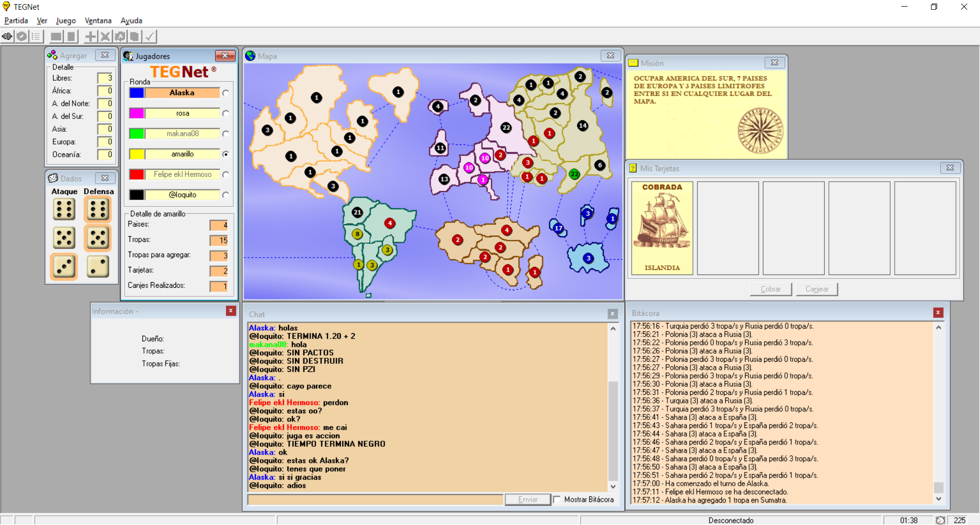The width and height of the screenshot is (980, 525).
Task: Click the troop marker 21 in South America
Action: (357, 212)
